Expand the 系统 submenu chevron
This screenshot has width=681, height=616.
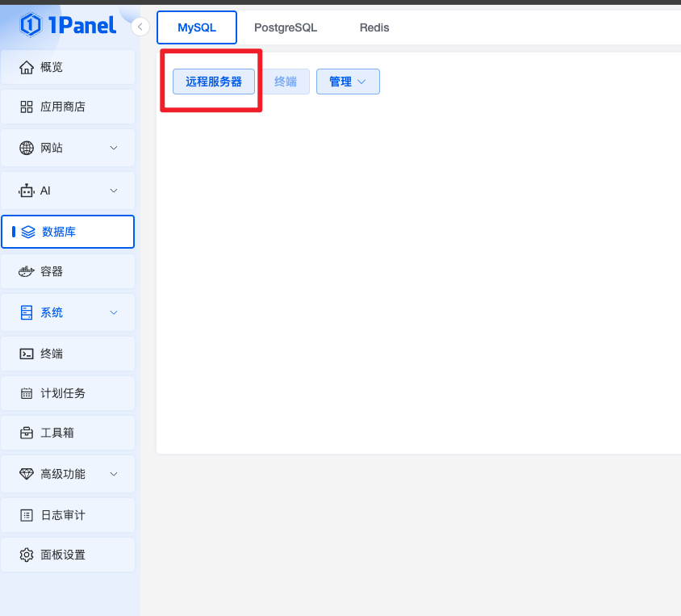pyautogui.click(x=114, y=312)
